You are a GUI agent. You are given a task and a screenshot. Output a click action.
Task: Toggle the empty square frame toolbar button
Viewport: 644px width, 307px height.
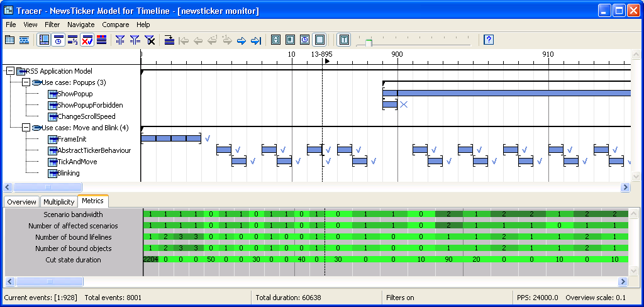tap(319, 40)
